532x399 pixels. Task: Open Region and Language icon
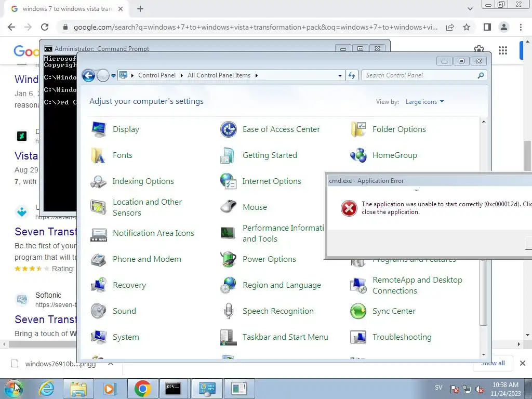point(229,285)
